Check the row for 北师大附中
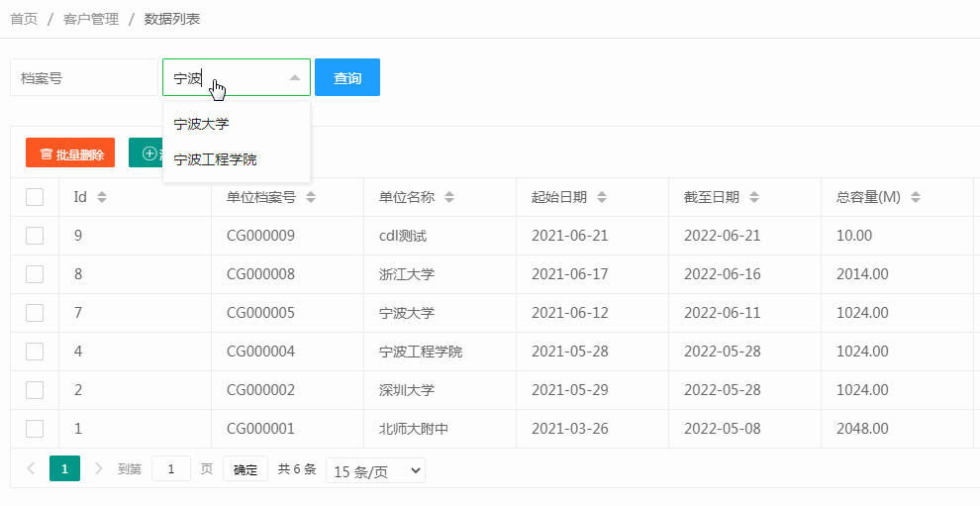This screenshot has width=980, height=506. (35, 429)
